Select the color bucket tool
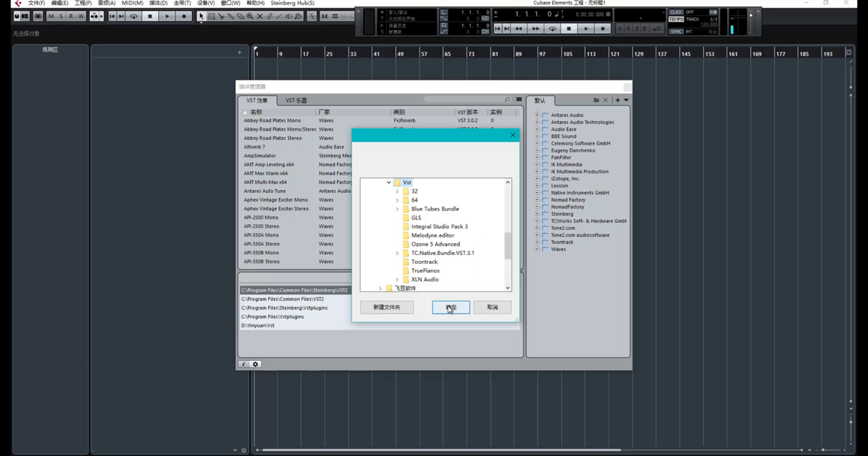The image size is (868, 456). point(298,16)
